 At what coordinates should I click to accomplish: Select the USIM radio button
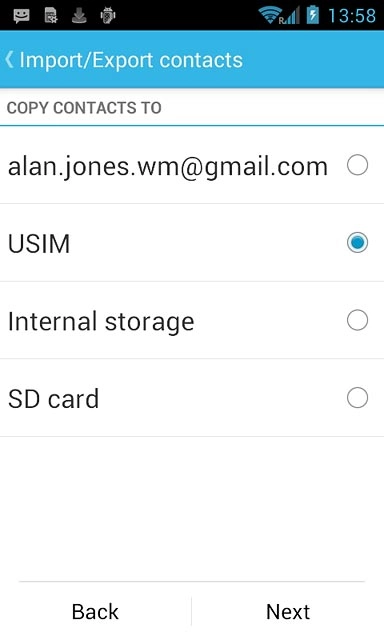click(357, 242)
